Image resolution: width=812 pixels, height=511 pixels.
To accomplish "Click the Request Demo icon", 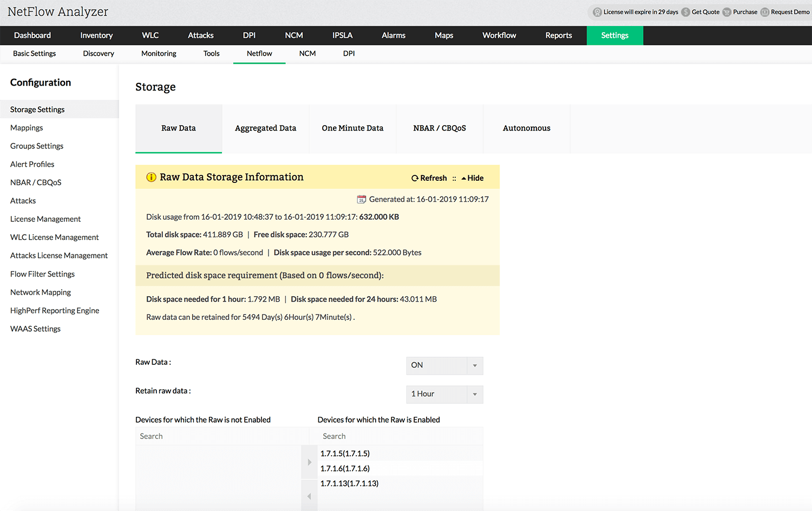I will click(x=765, y=11).
